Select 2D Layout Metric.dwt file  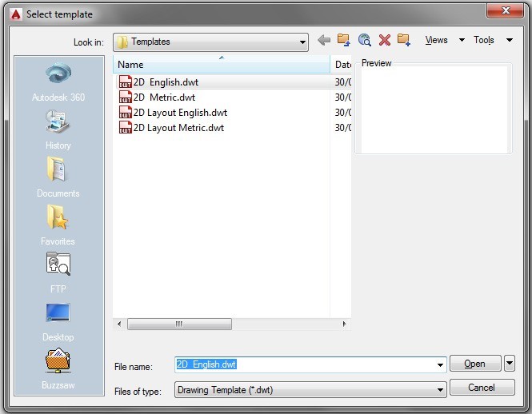click(178, 128)
